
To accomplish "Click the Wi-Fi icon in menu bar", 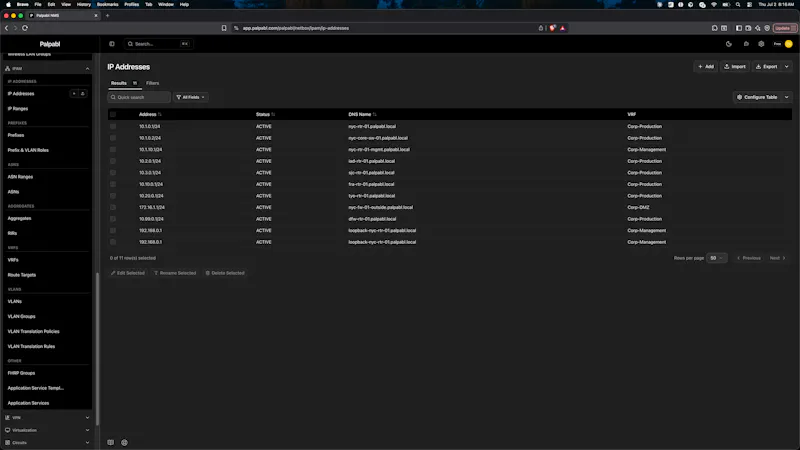I will click(x=714, y=4).
